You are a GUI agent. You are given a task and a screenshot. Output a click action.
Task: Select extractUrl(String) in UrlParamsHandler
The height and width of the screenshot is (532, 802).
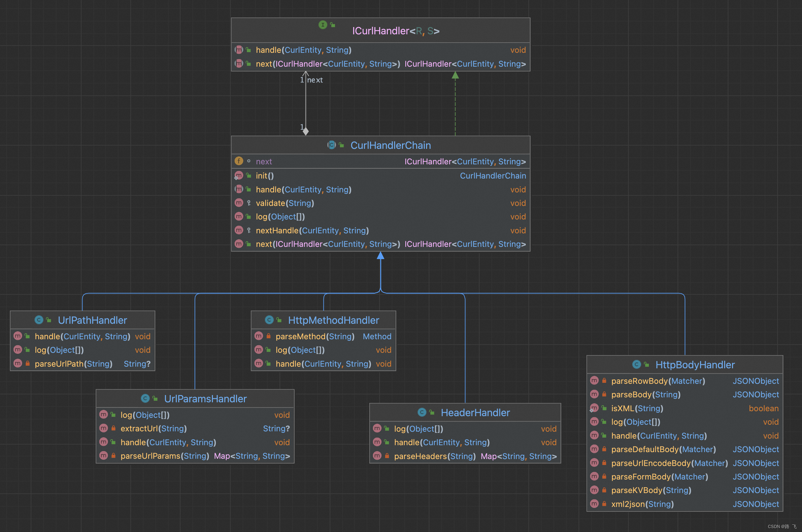point(153,428)
